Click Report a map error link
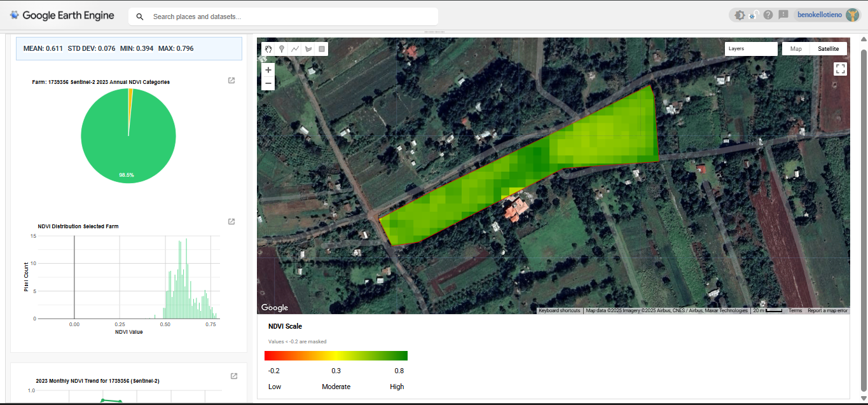868x405 pixels. pyautogui.click(x=827, y=311)
